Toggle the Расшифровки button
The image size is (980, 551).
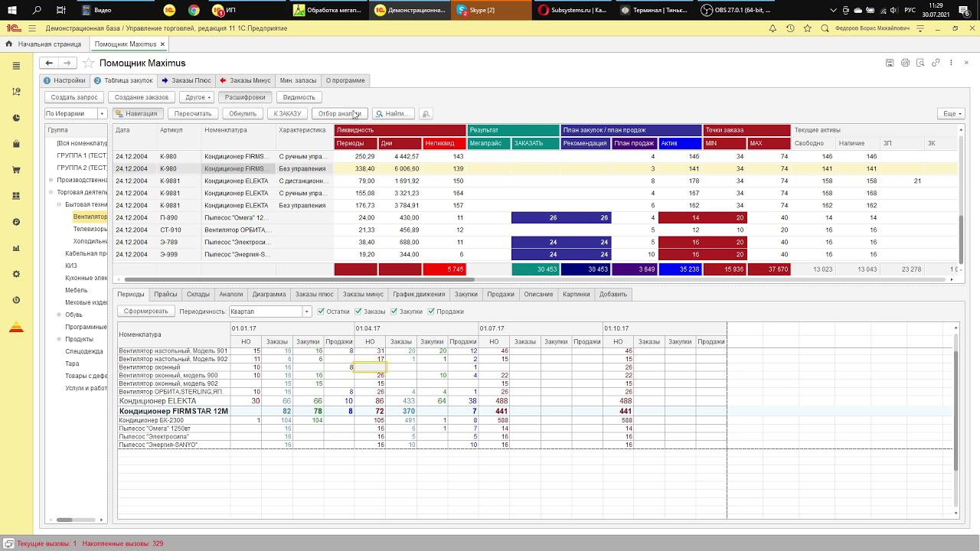[x=245, y=97]
